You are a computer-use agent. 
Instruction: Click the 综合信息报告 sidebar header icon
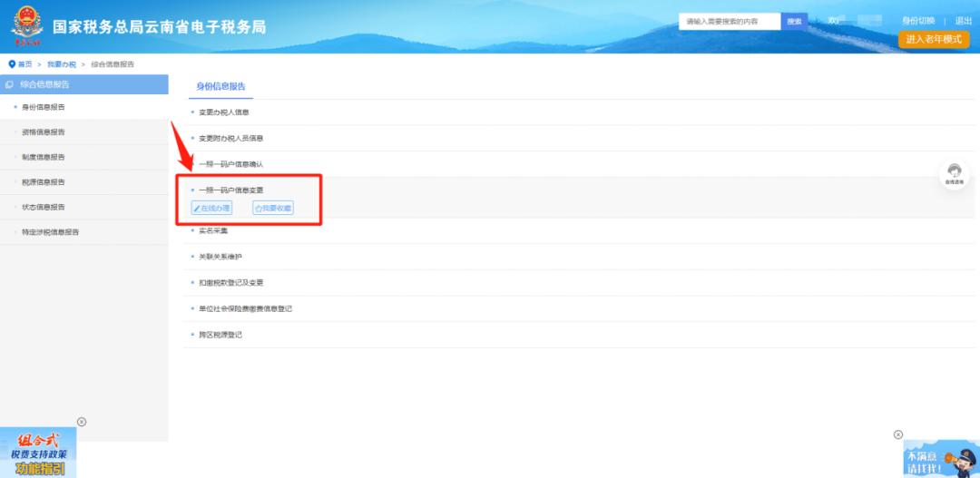[x=9, y=84]
